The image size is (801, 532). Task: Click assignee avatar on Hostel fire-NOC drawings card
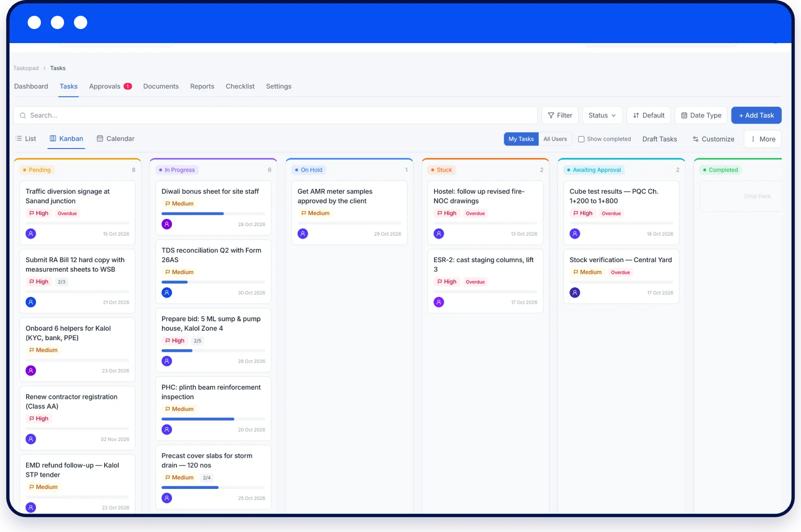[439, 234]
